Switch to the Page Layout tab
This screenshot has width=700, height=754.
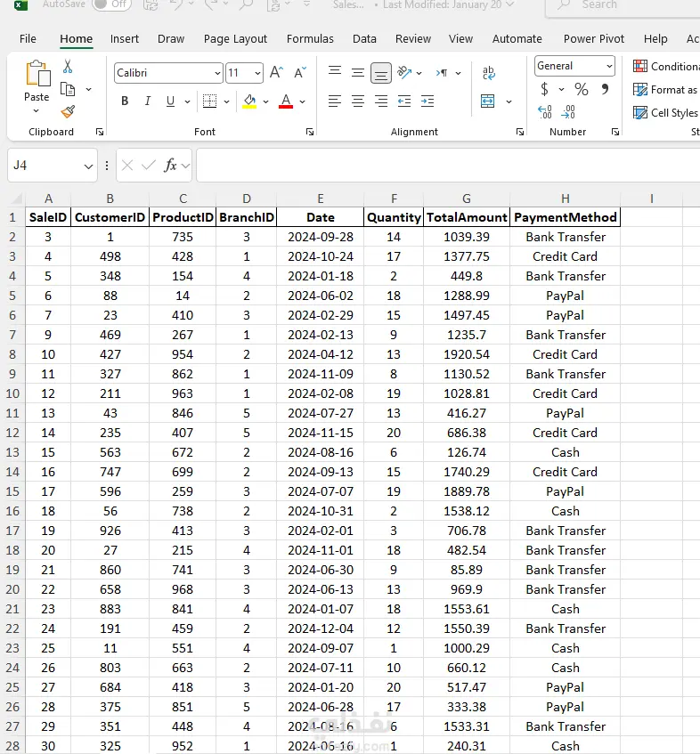[235, 38]
